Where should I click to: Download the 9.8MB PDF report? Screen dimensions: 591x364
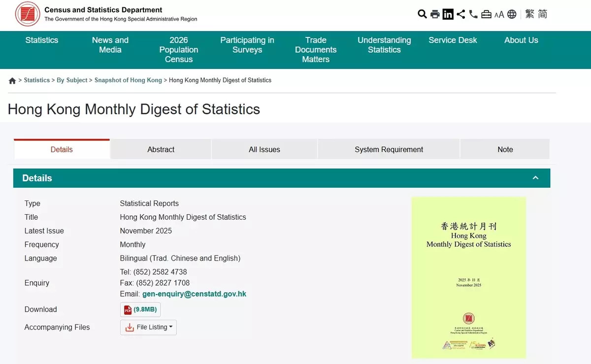click(140, 310)
